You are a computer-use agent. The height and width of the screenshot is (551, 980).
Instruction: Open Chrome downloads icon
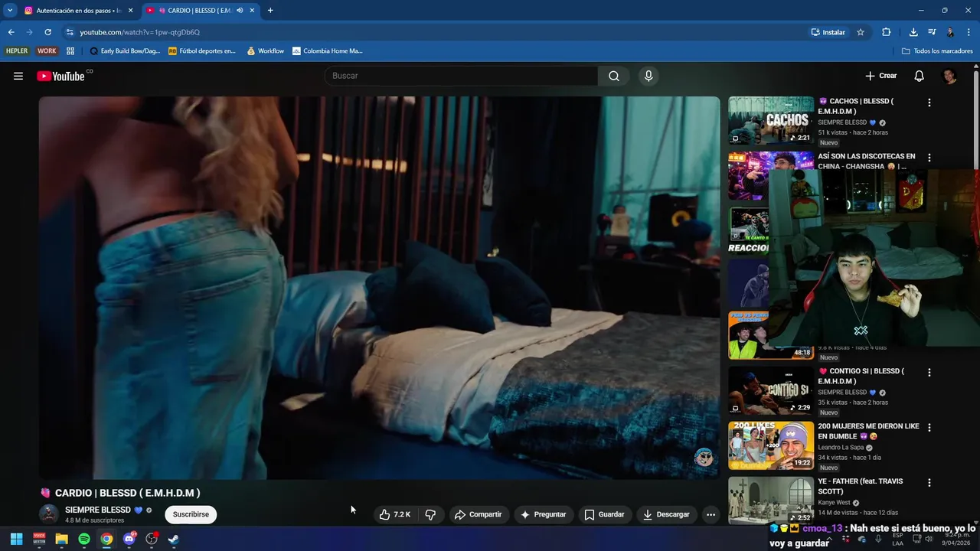[x=913, y=32]
